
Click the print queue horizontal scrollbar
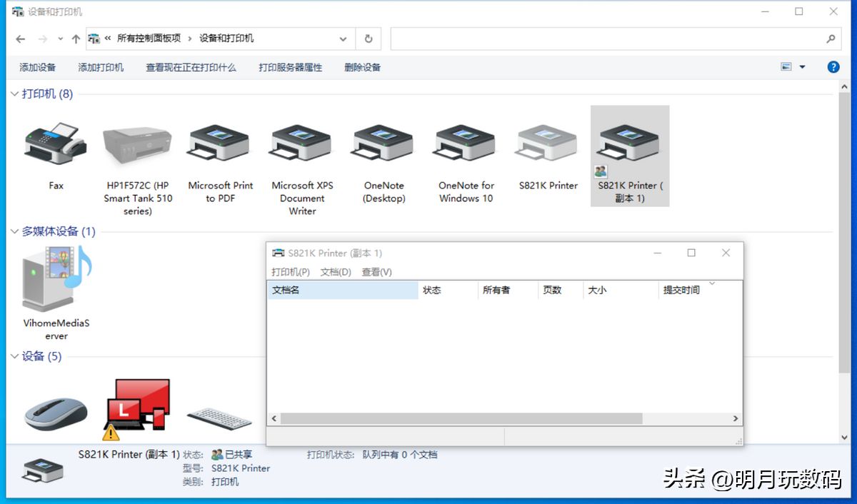[x=461, y=419]
